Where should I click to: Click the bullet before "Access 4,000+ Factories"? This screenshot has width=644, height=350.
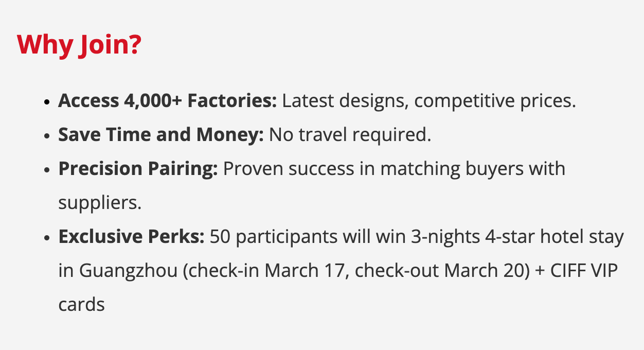[x=47, y=102]
